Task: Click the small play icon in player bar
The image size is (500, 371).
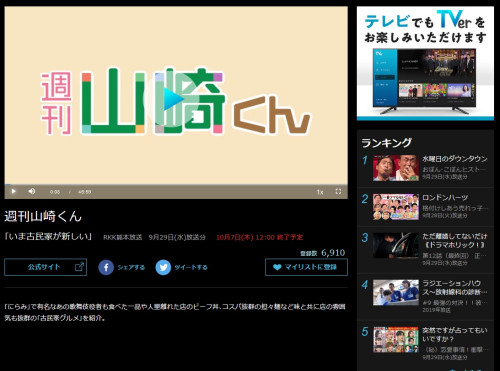Action: [14, 191]
